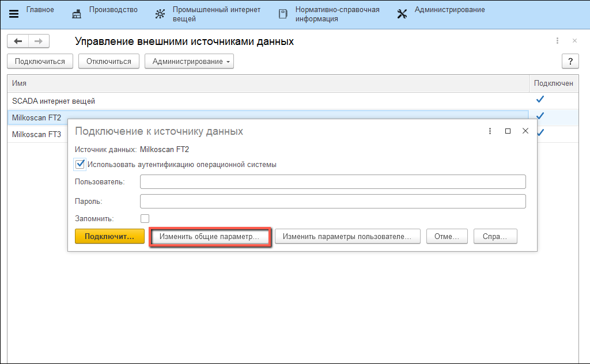This screenshot has width=590, height=364.
Task: Click the yellow Подключить button in dialog
Action: coord(109,237)
